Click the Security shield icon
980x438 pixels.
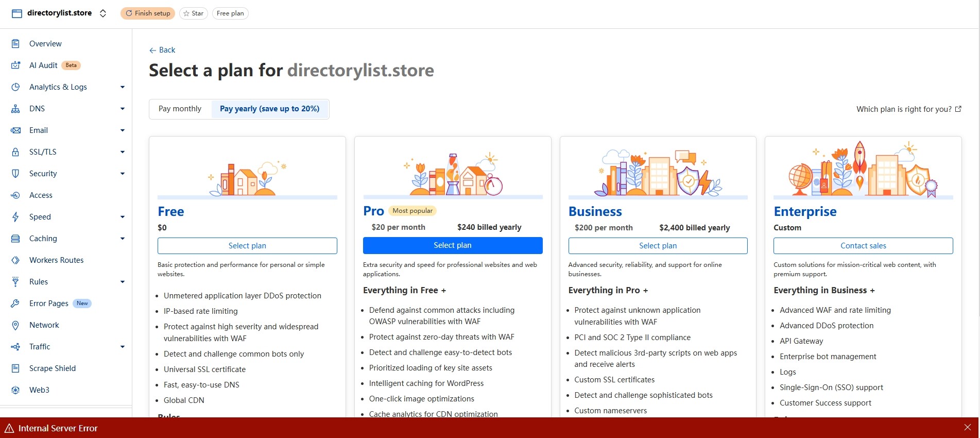(x=15, y=174)
